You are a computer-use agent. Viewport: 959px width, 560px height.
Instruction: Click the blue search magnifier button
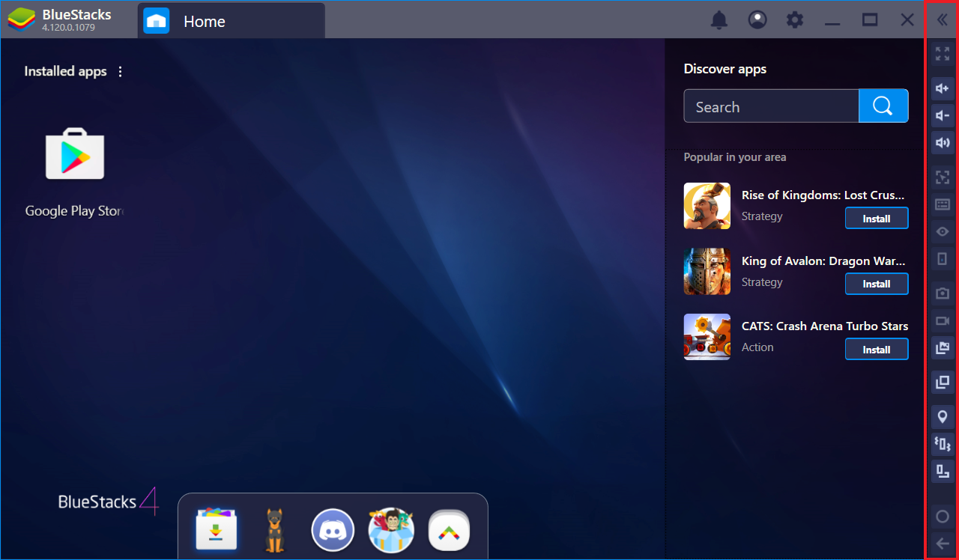click(883, 106)
